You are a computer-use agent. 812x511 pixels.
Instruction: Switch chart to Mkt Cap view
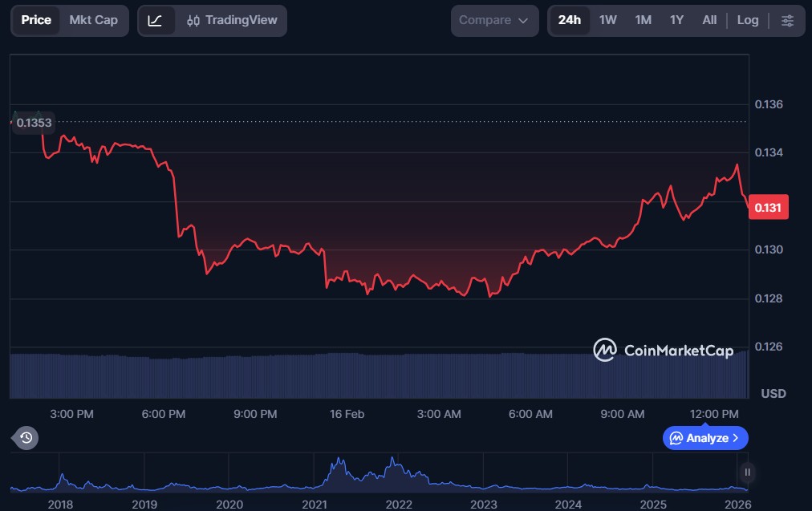pyautogui.click(x=93, y=20)
